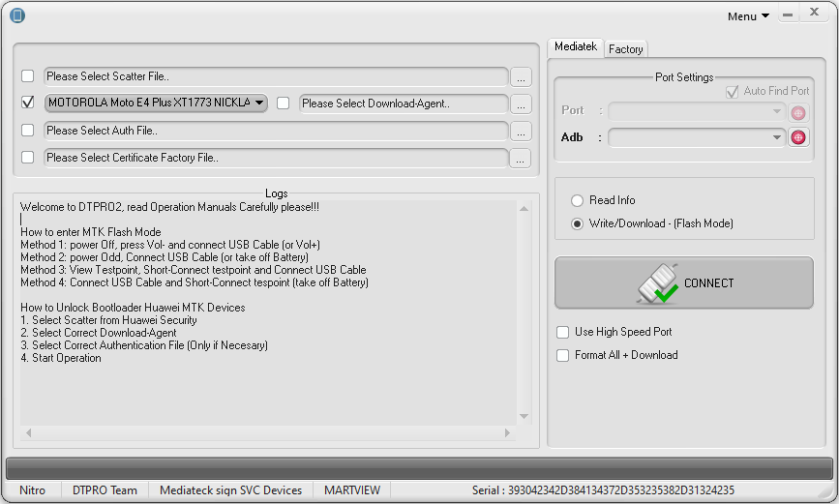Click the Auth File path field

click(276, 132)
